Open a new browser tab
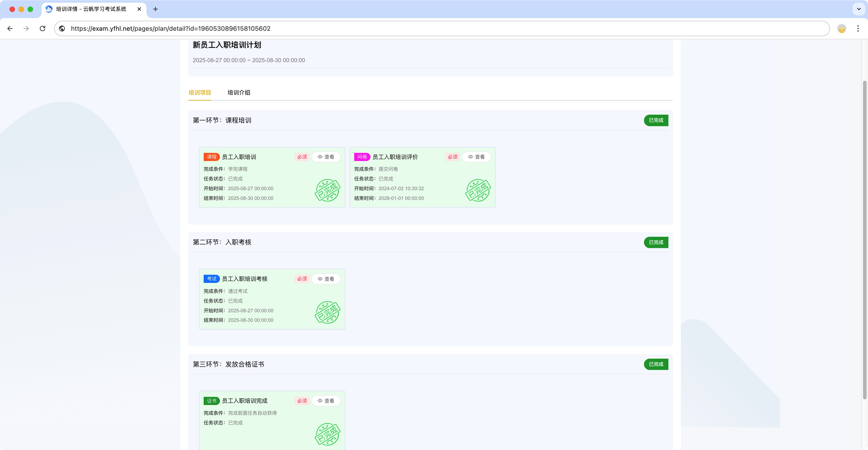 tap(155, 9)
